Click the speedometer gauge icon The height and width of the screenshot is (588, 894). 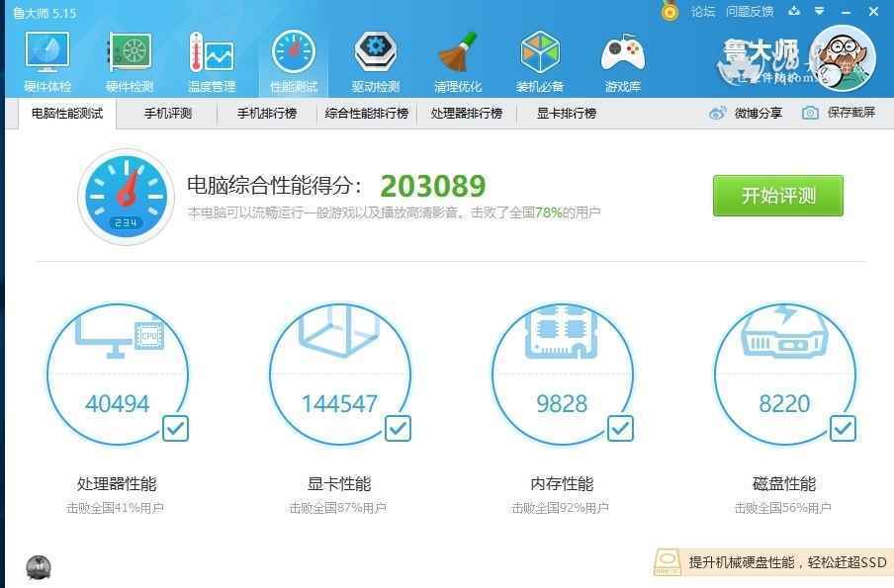click(126, 197)
